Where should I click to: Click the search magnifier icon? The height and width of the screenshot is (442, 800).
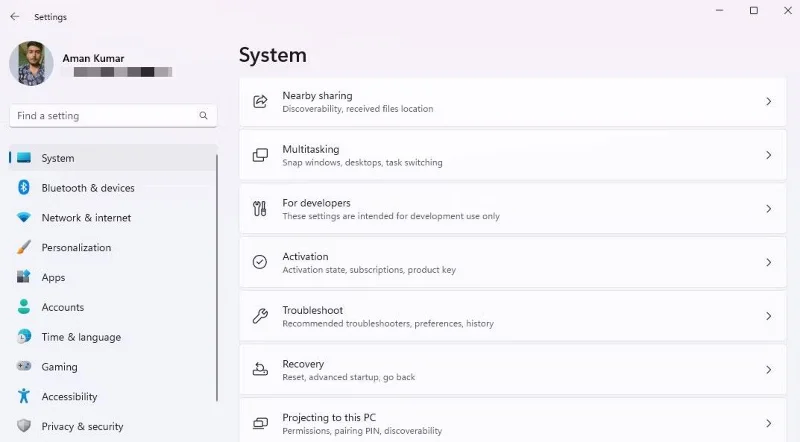coord(203,116)
